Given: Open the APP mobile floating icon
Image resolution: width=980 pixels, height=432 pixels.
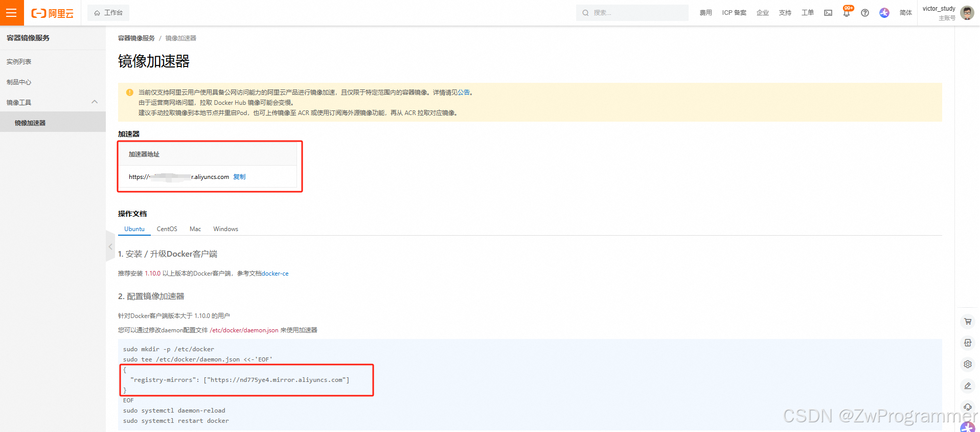Looking at the screenshot, I should point(968,343).
